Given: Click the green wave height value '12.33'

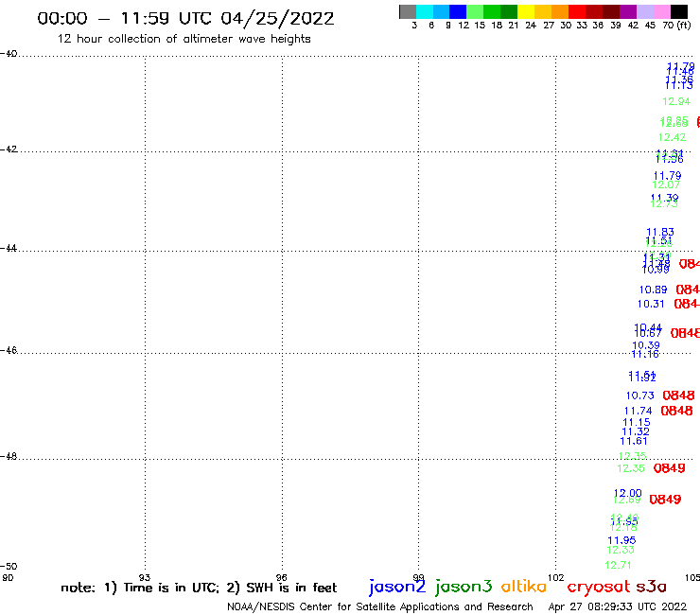Looking at the screenshot, I should (621, 550).
